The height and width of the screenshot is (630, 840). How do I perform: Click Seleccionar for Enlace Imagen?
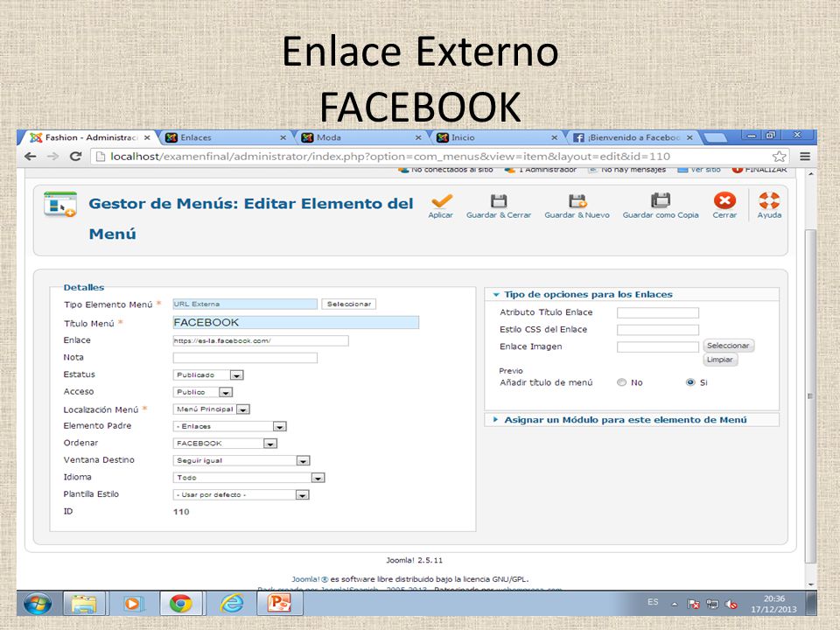tap(728, 346)
